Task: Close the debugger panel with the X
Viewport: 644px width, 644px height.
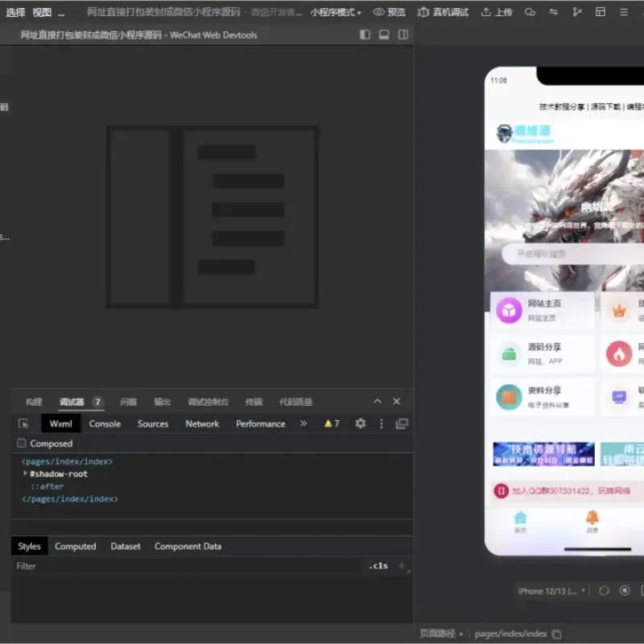Action: tap(396, 401)
